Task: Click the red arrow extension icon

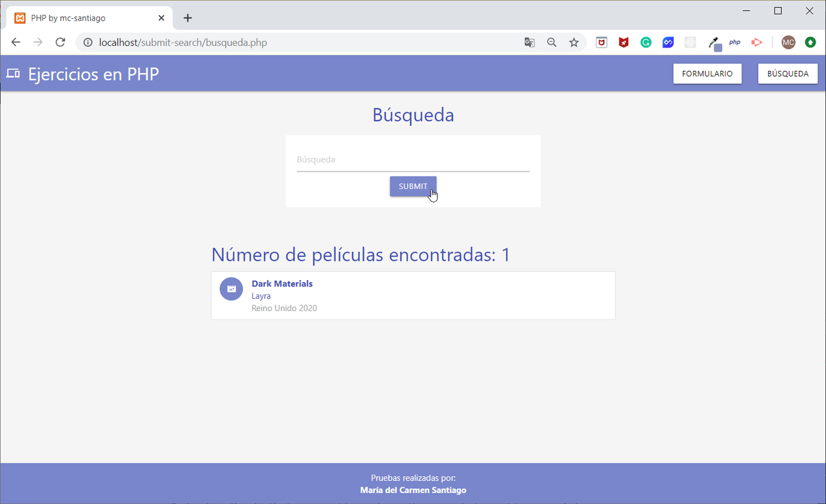Action: pos(756,42)
